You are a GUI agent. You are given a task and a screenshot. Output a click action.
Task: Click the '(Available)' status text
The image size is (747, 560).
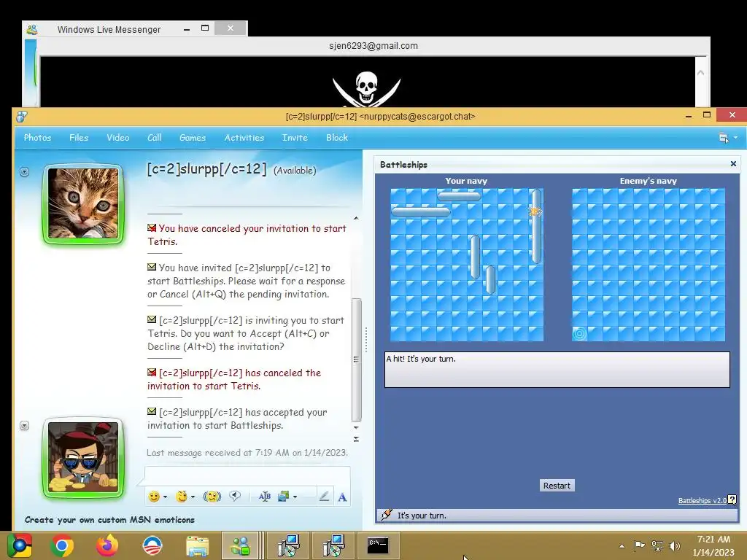(x=295, y=171)
